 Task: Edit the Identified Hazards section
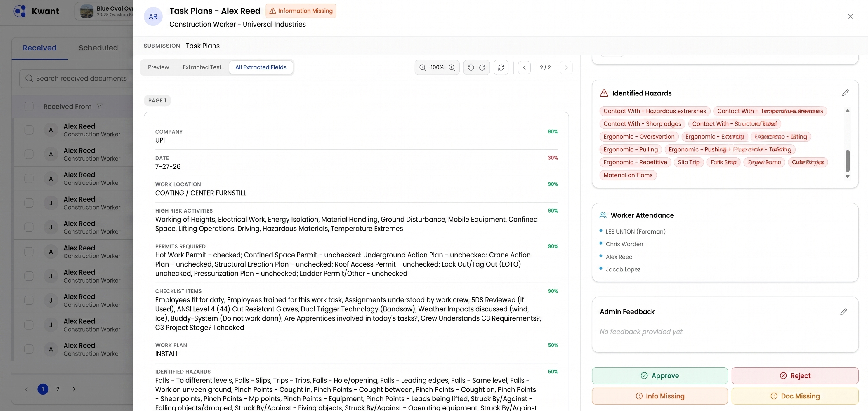[846, 93]
